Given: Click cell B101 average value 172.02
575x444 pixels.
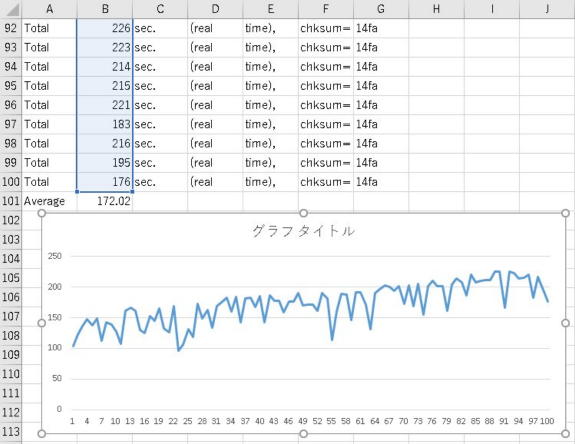Looking at the screenshot, I should 105,201.
